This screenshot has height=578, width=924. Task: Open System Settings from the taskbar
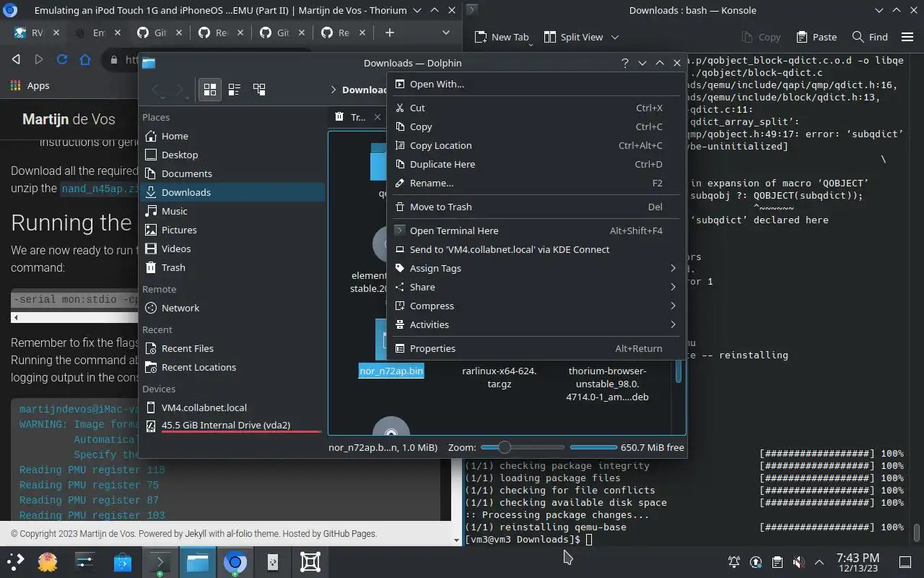point(85,561)
